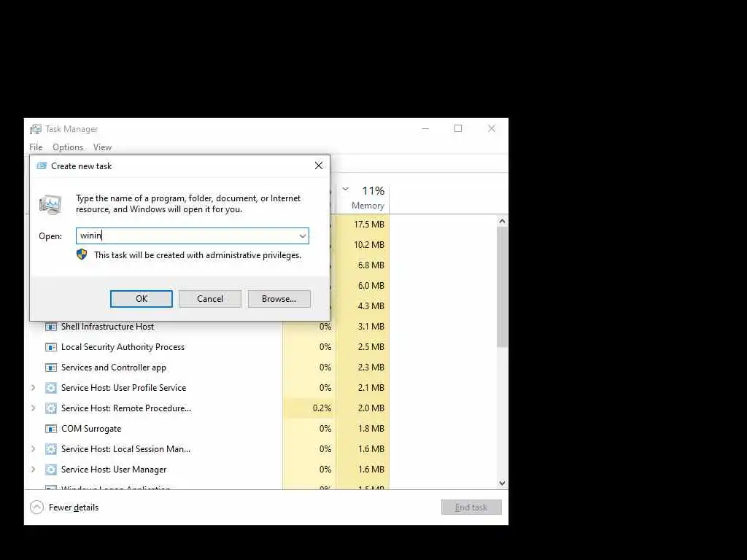Screen dimensions: 747x560
Task: Click the Run program icon in the dialog
Action: coord(50,204)
